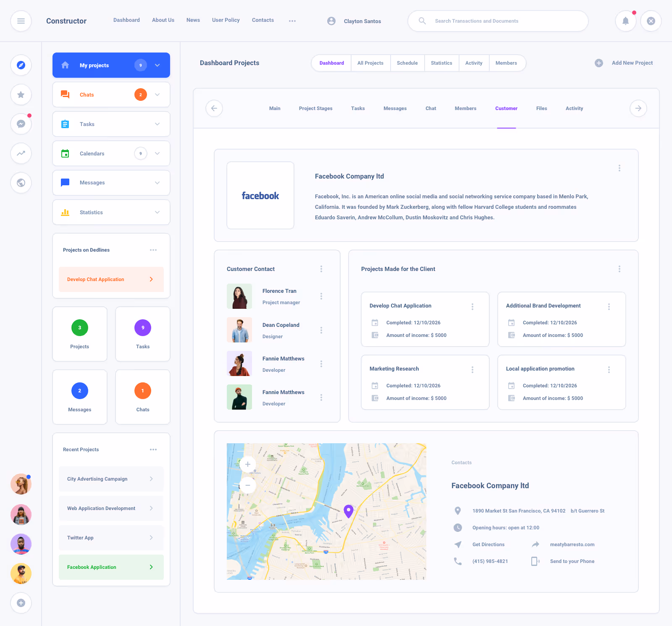Expand Chats section chevron
Screen dimensions: 672x626
click(x=157, y=95)
